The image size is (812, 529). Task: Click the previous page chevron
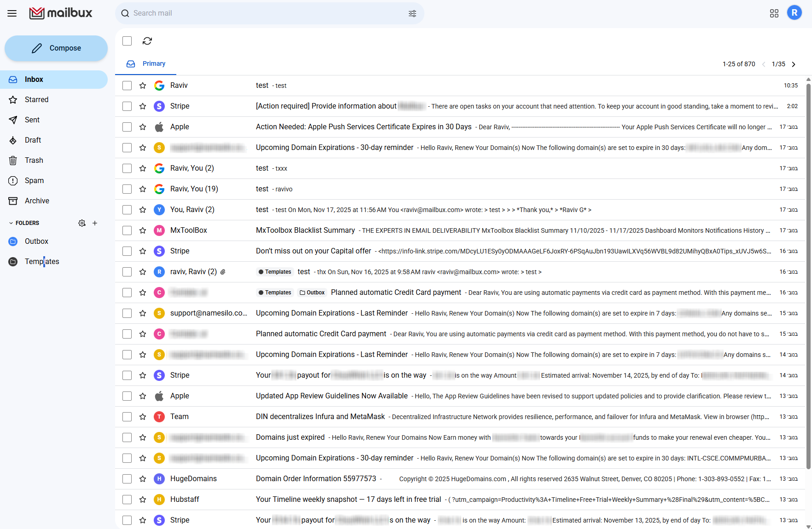[764, 64]
